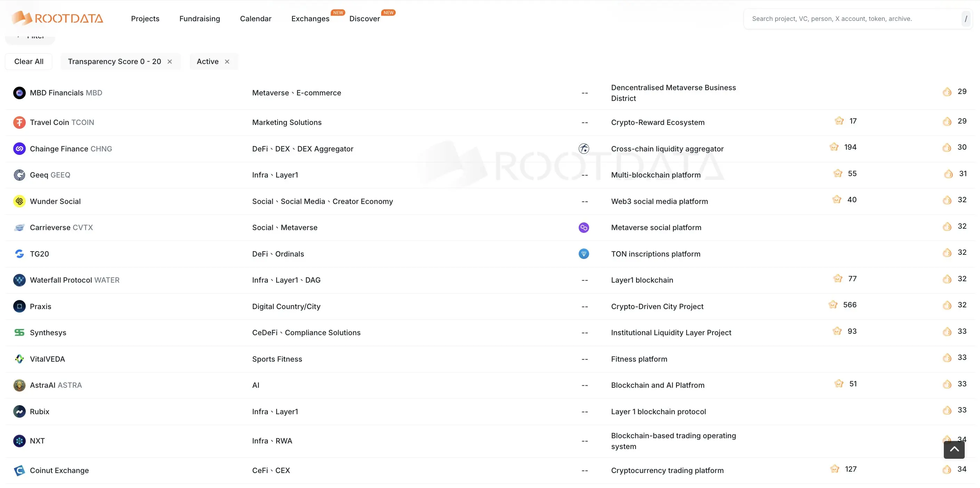Click the Clear All button
Image resolution: width=980 pixels, height=488 pixels.
click(29, 61)
